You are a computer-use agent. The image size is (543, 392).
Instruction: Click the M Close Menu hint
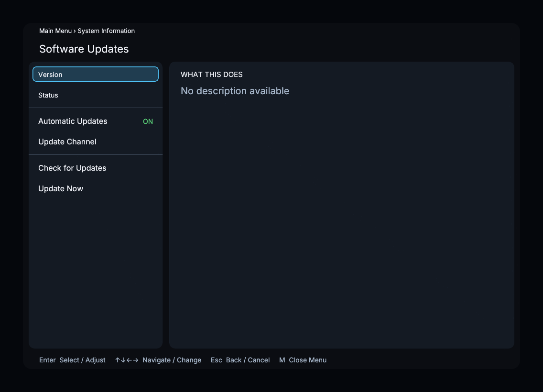point(303,360)
